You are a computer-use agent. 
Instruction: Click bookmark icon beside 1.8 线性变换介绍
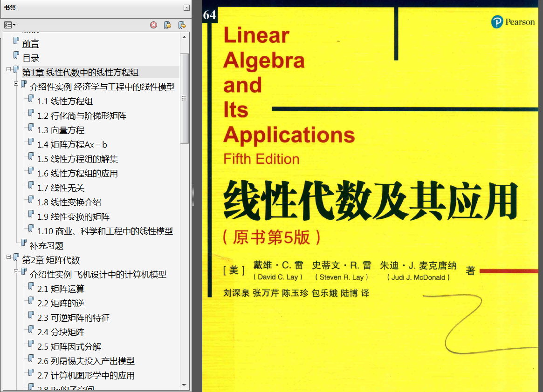31,199
